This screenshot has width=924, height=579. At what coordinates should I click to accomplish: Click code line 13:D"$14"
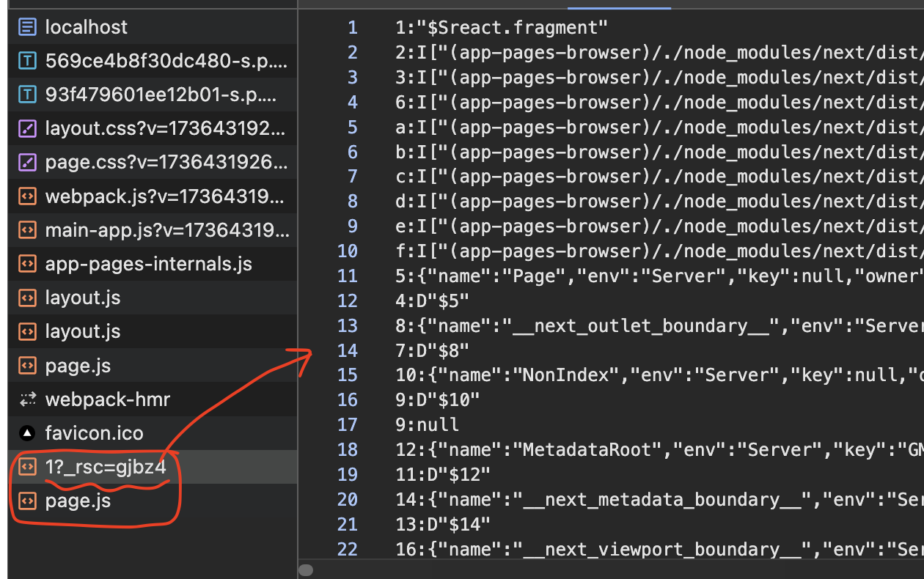point(442,525)
